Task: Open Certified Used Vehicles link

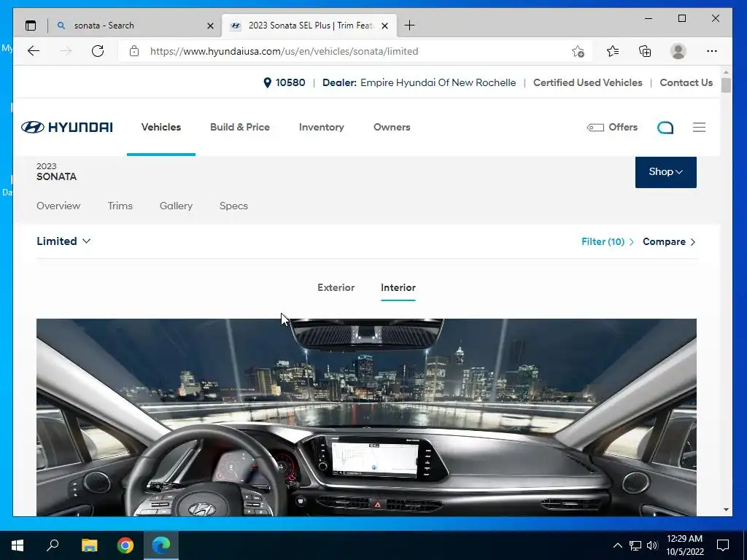Action: pyautogui.click(x=587, y=82)
